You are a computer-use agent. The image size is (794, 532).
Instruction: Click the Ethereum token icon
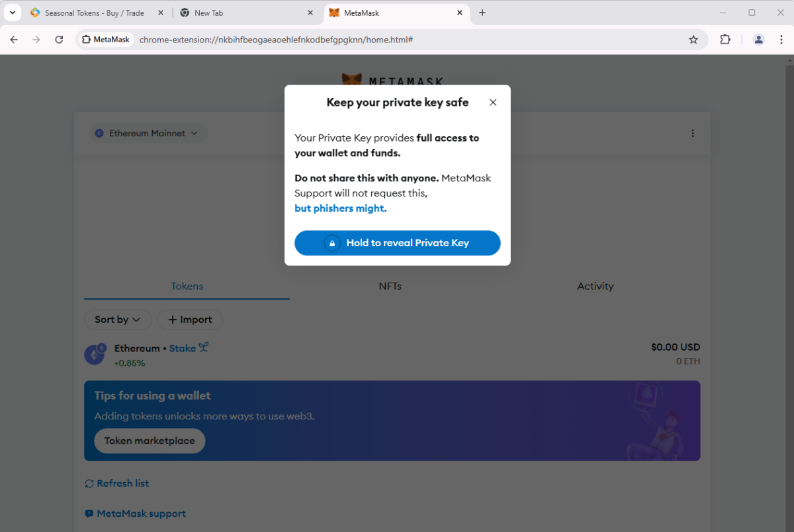click(x=94, y=355)
